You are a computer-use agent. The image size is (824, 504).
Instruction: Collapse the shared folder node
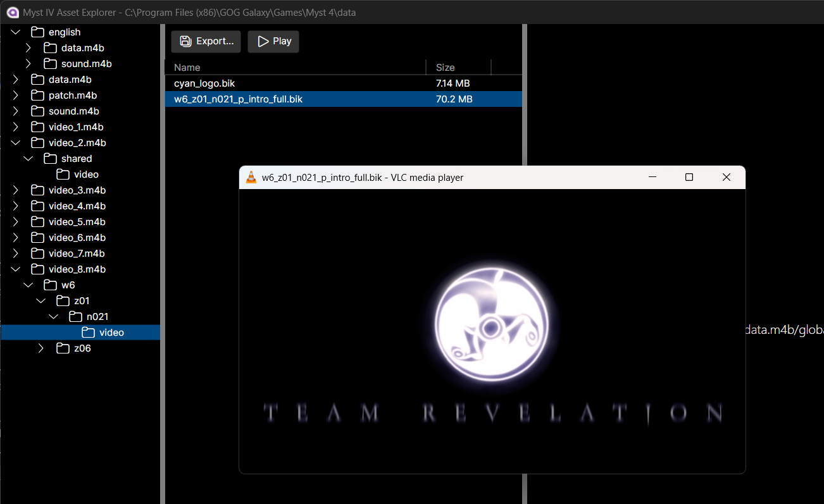click(x=28, y=159)
